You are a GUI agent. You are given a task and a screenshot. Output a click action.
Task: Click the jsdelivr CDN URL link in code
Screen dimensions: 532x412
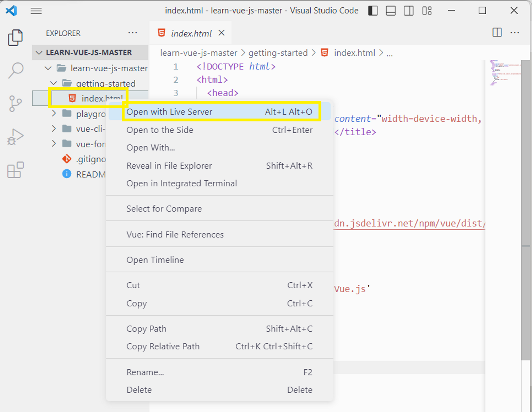point(409,223)
